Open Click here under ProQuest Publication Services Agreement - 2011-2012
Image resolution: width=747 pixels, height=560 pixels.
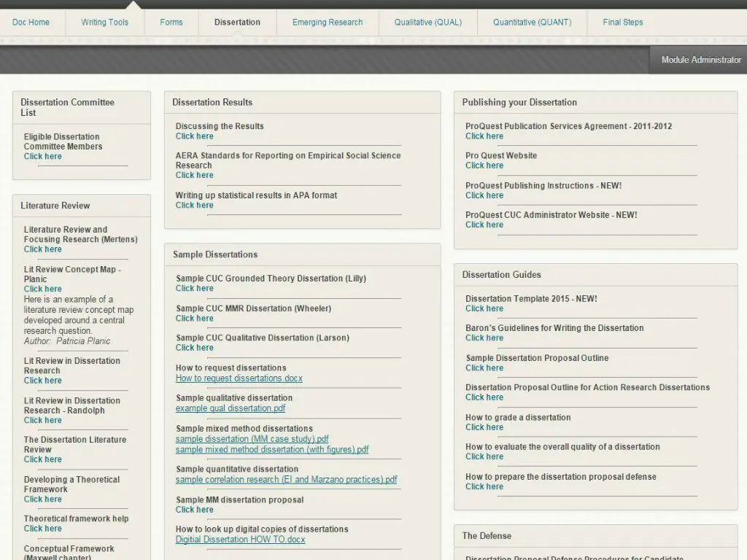pyautogui.click(x=484, y=136)
